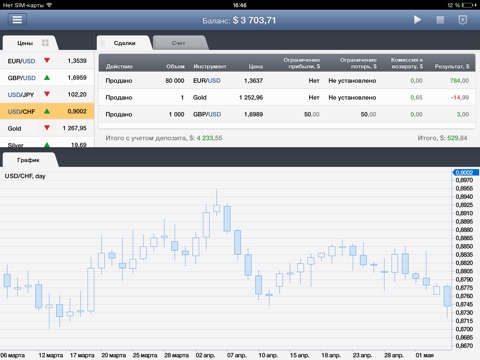Tap green up arrow beside USD/CHF

click(x=47, y=111)
